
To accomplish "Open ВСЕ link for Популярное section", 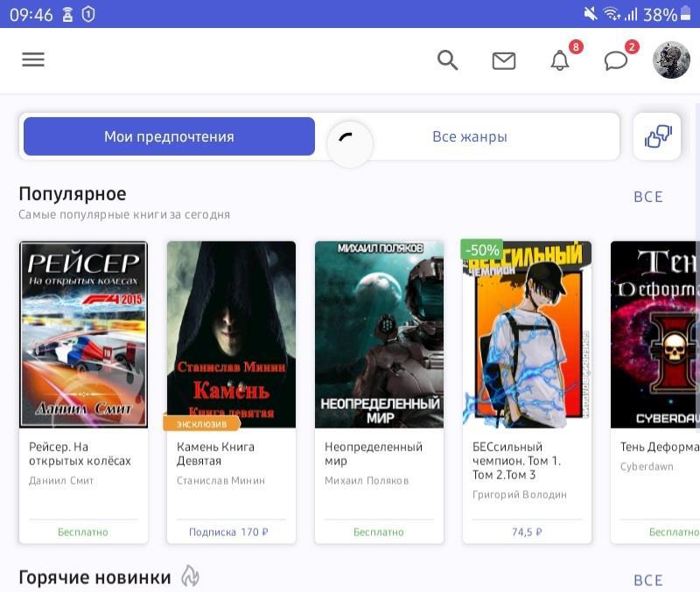I will pos(648,197).
